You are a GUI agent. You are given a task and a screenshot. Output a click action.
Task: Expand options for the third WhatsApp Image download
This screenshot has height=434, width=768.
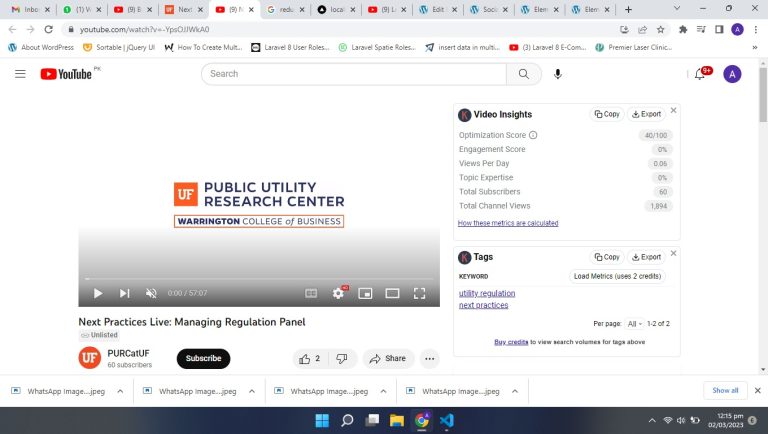tap(384, 391)
